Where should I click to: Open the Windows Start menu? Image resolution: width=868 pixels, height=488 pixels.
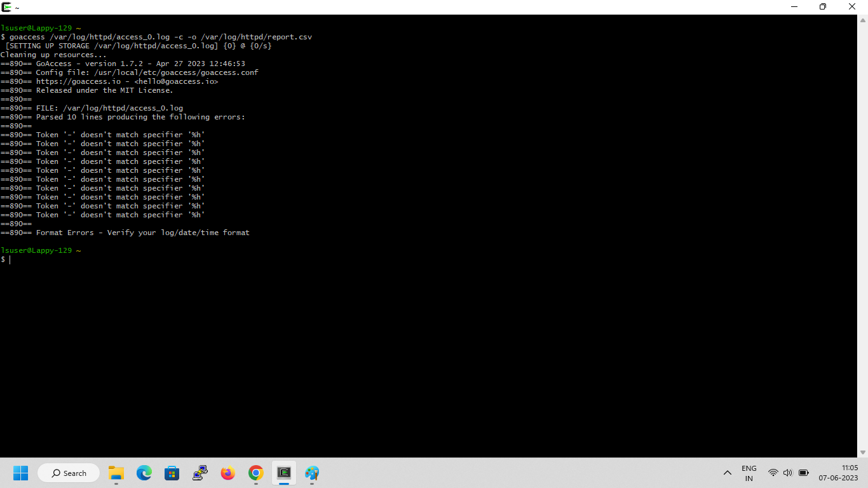tap(21, 473)
